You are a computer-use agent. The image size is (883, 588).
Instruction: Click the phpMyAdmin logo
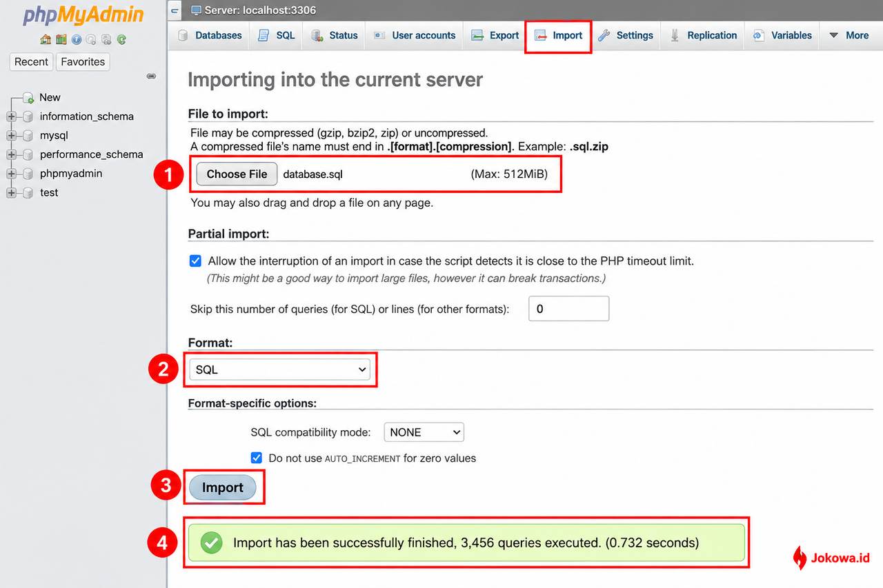(x=83, y=15)
